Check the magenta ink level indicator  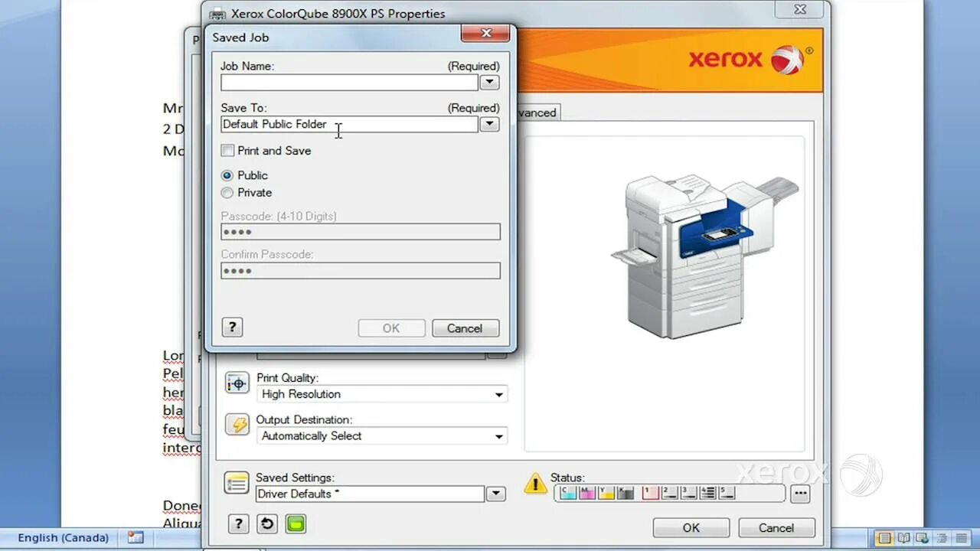pos(587,493)
